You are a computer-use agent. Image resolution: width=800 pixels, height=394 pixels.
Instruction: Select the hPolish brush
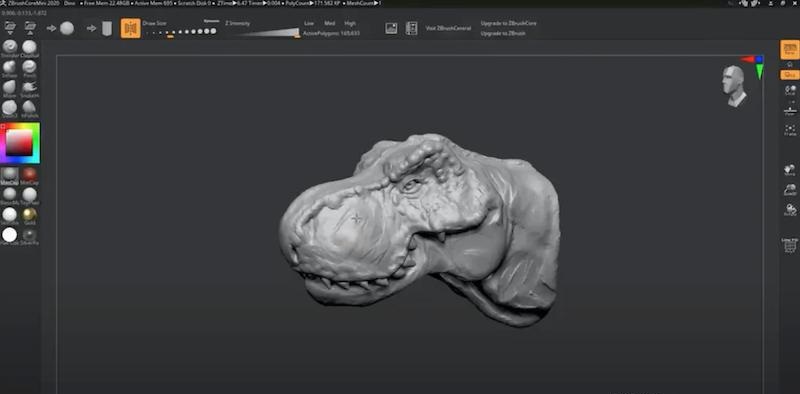pos(30,108)
